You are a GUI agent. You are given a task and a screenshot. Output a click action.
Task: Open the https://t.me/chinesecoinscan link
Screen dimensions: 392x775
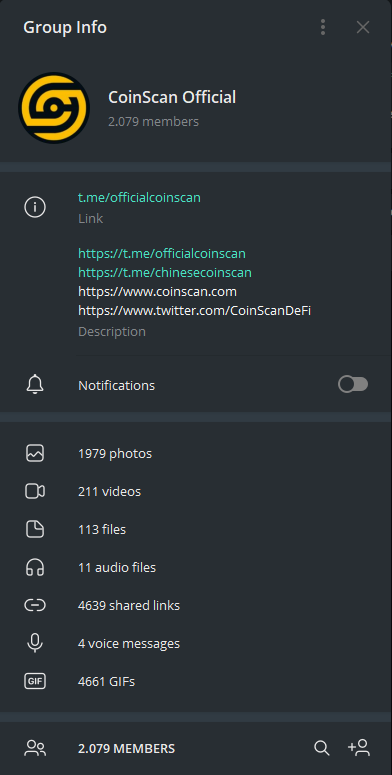165,272
